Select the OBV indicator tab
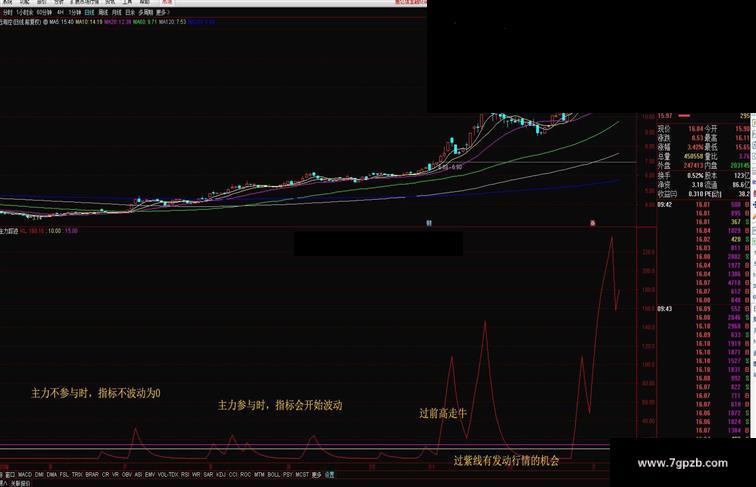Image resolution: width=756 pixels, height=487 pixels. (127, 475)
